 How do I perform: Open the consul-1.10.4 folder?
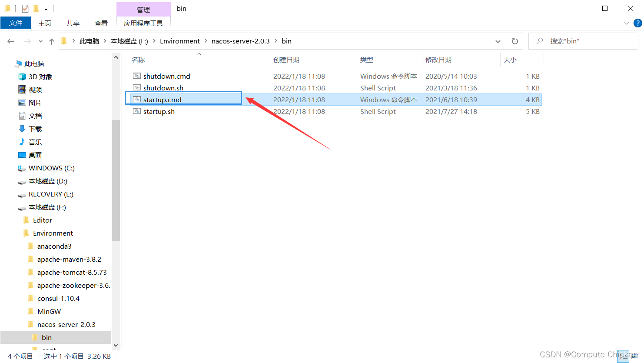(58, 299)
